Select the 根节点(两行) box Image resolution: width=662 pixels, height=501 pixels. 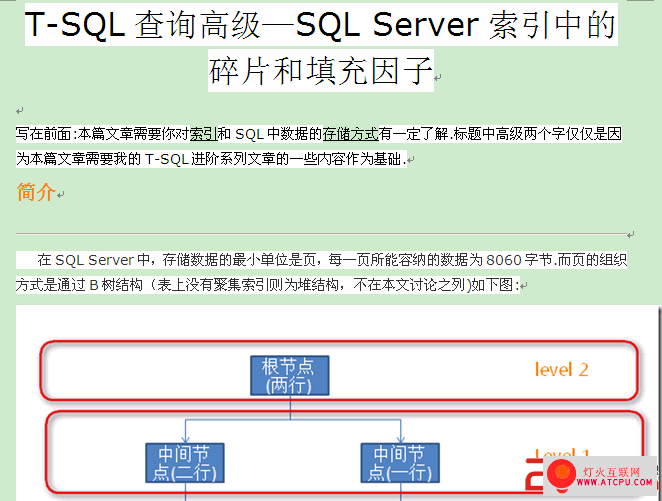[290, 376]
